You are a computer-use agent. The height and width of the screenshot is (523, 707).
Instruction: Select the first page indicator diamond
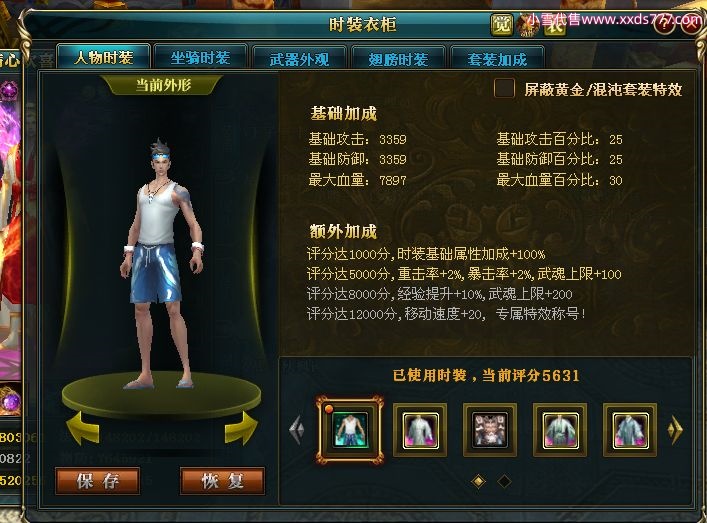pyautogui.click(x=478, y=482)
